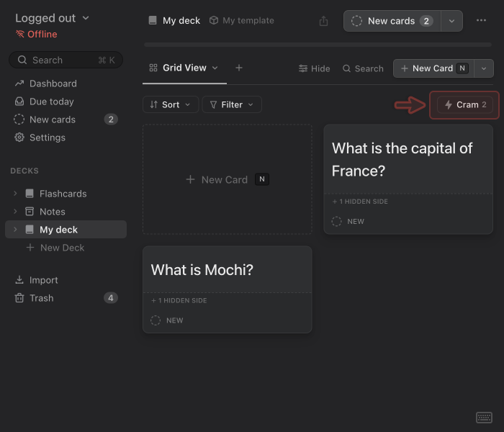Open the New cards review dropdown arrow

click(451, 21)
